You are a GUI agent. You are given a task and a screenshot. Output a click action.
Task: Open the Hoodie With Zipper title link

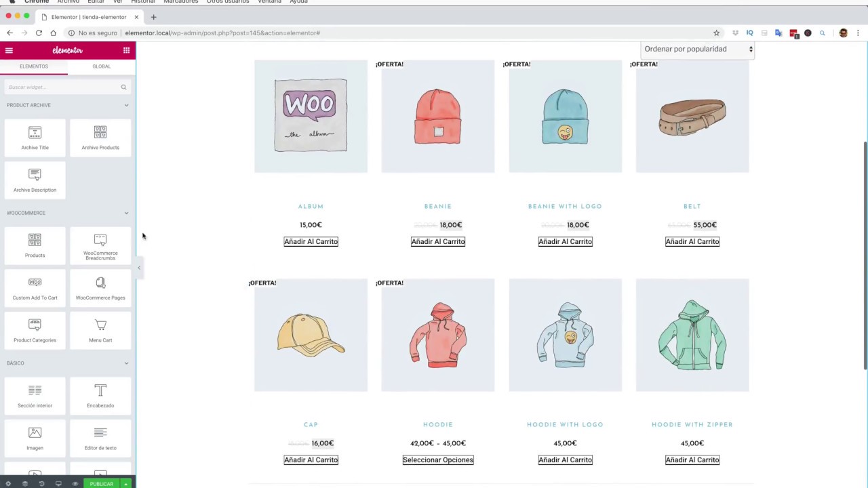pyautogui.click(x=692, y=424)
